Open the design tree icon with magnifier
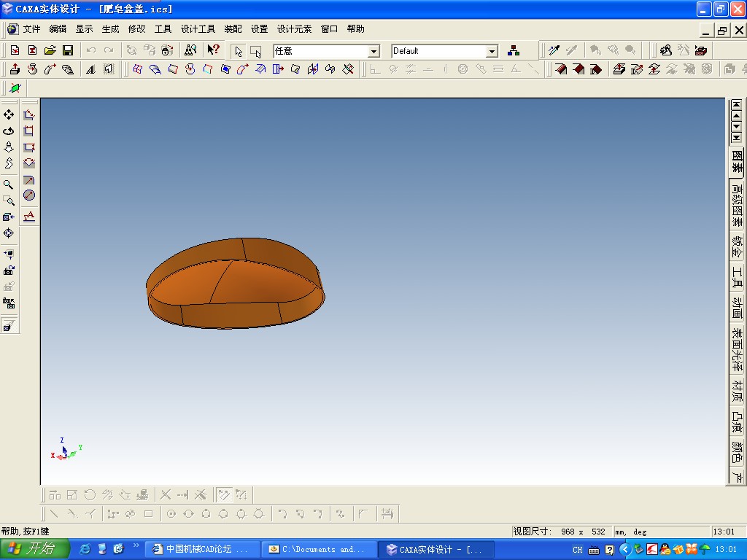Screen dimensions: 747x560 point(190,50)
